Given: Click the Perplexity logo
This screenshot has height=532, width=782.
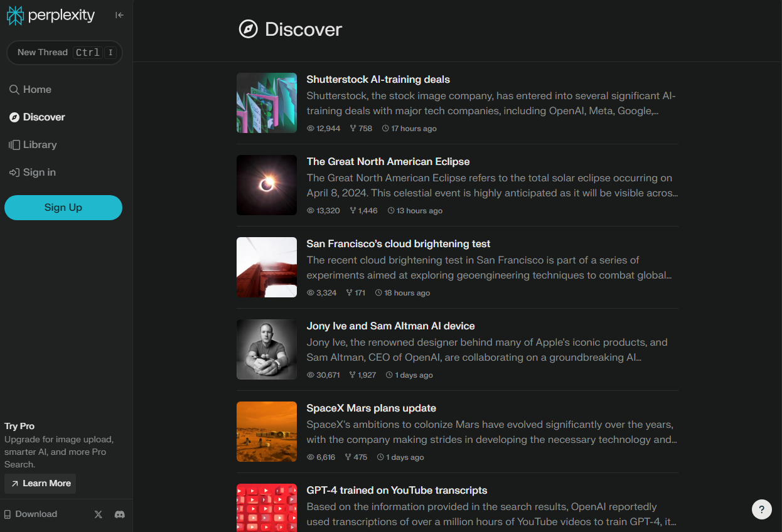Looking at the screenshot, I should coord(51,15).
